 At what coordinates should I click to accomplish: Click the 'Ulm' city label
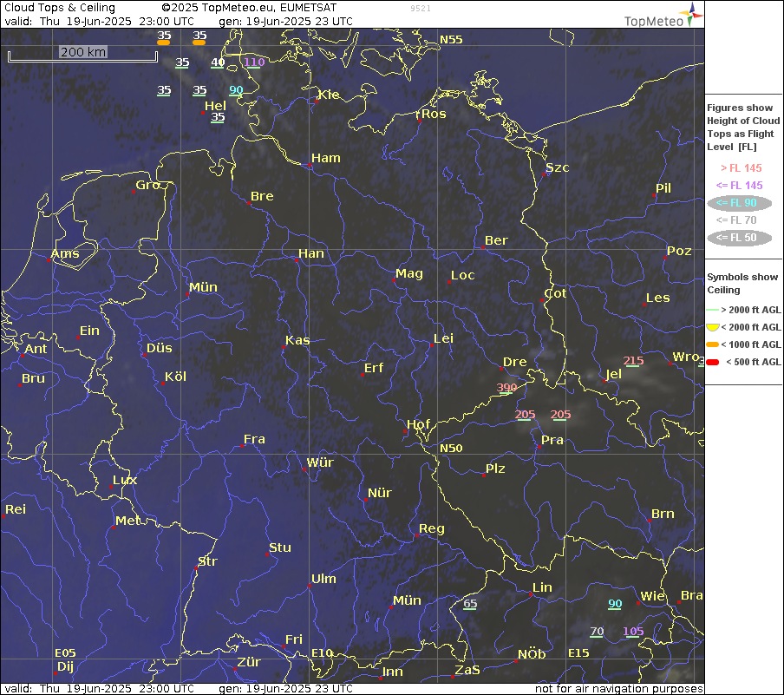(x=323, y=579)
